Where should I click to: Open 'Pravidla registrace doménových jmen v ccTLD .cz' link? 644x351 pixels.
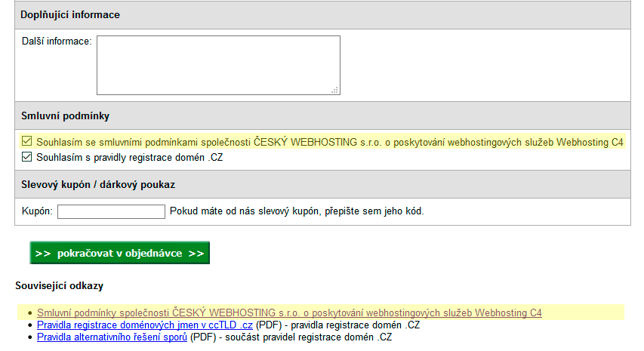click(145, 325)
